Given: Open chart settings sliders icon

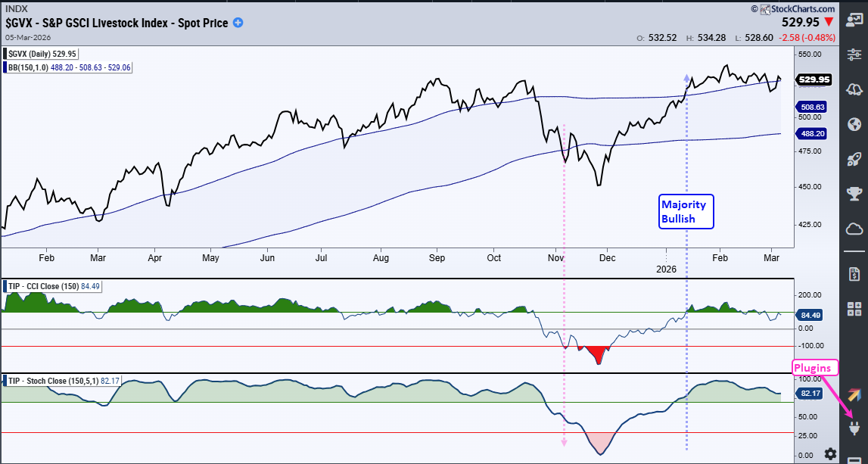Looking at the screenshot, I should pos(854,54).
